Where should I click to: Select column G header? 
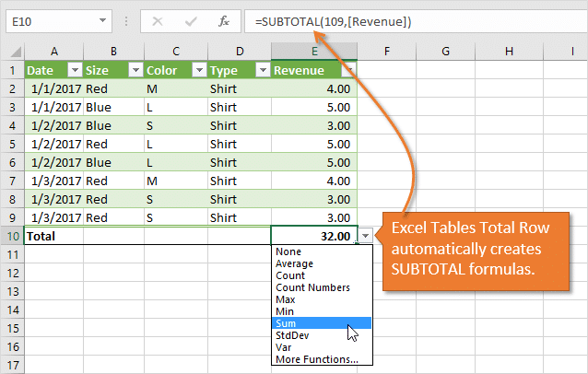445,50
